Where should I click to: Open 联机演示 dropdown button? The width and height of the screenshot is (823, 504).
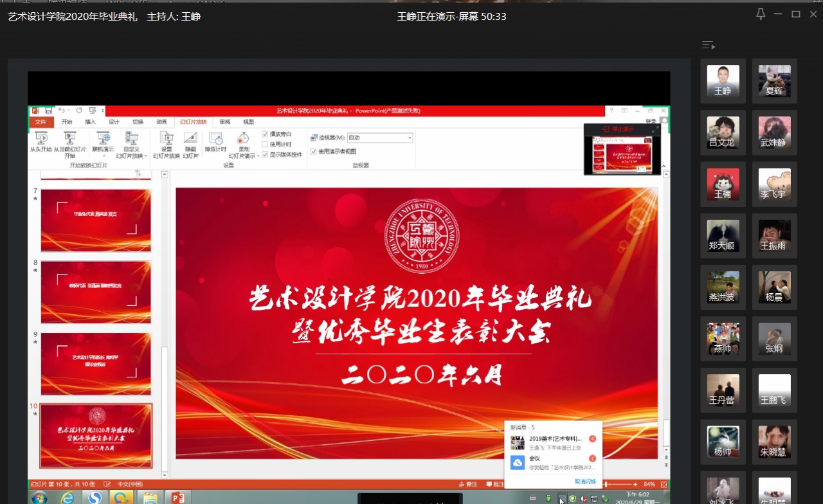[x=103, y=144]
